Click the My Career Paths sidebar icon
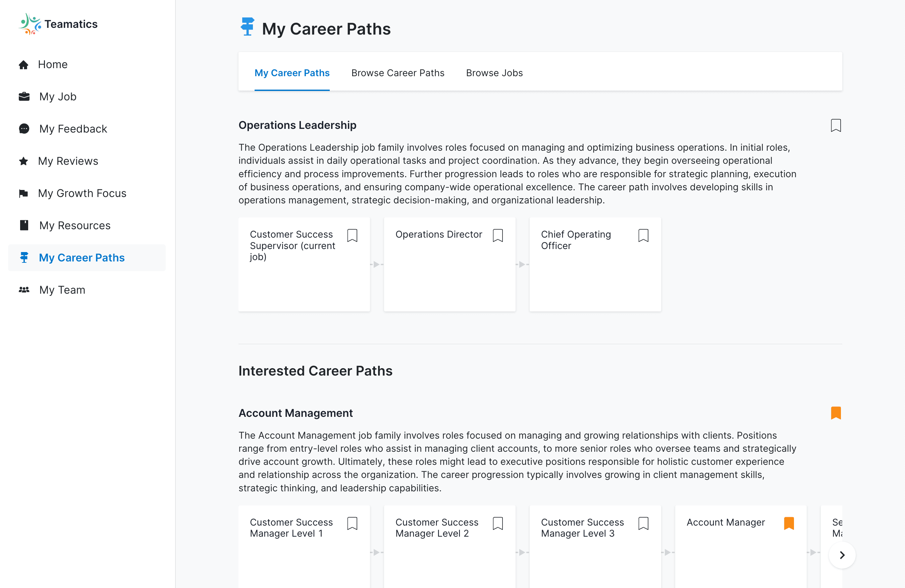This screenshot has height=588, width=905. point(24,257)
